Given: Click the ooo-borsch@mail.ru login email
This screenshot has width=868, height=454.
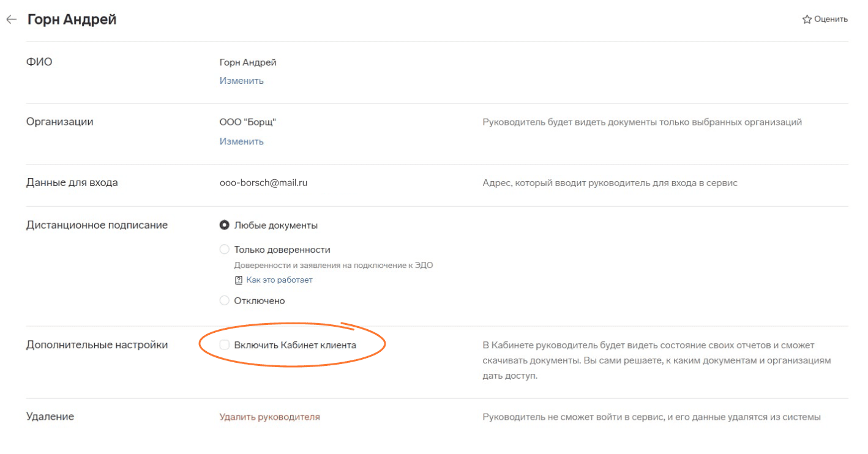Looking at the screenshot, I should tap(263, 183).
